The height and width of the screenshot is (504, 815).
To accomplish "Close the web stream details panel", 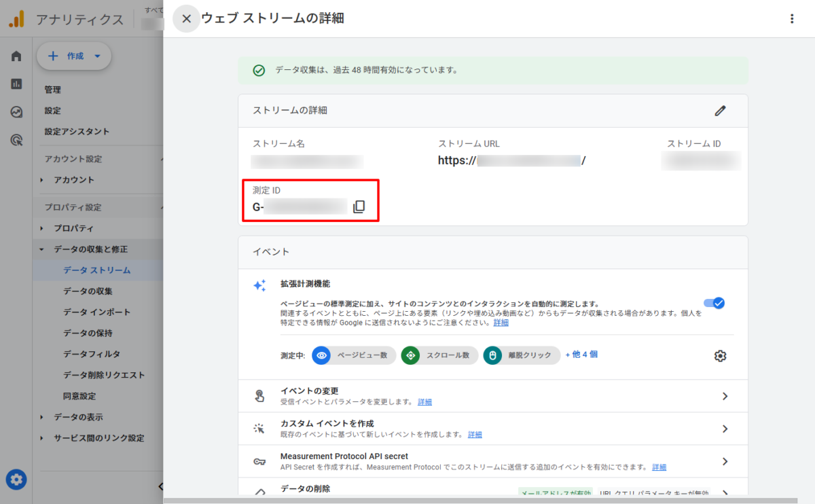I will point(186,19).
